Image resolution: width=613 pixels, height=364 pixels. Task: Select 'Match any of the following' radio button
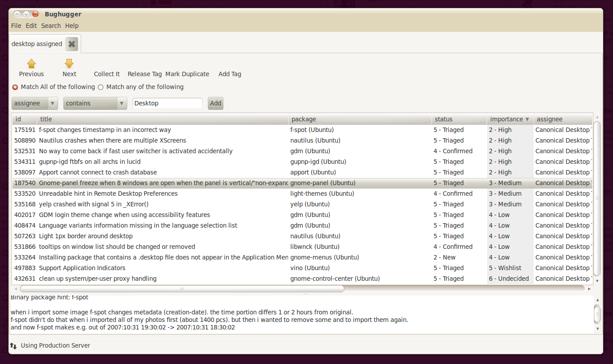101,87
